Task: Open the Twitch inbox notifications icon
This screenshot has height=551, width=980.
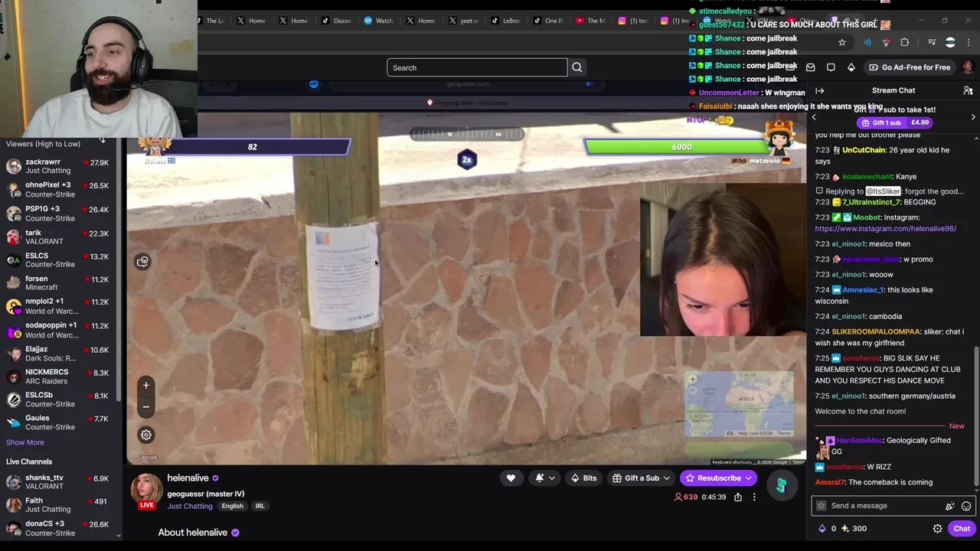Action: (x=811, y=67)
